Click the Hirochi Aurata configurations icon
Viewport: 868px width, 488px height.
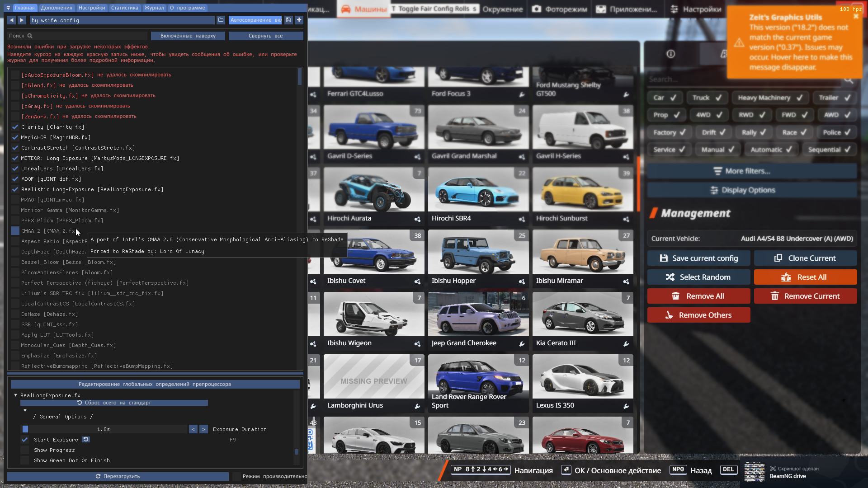[417, 219]
